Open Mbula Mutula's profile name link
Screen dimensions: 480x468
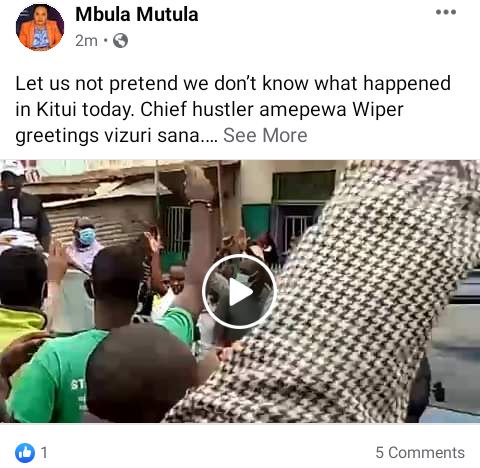(x=137, y=15)
